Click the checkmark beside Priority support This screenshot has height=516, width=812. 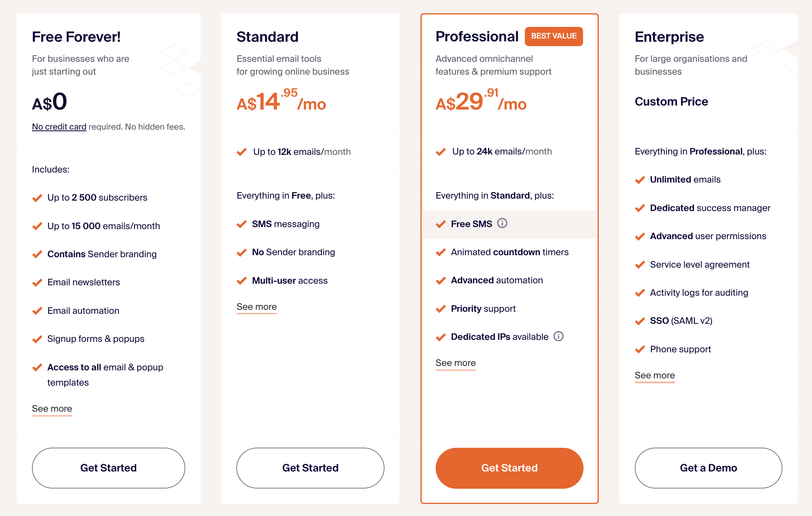pyautogui.click(x=441, y=309)
